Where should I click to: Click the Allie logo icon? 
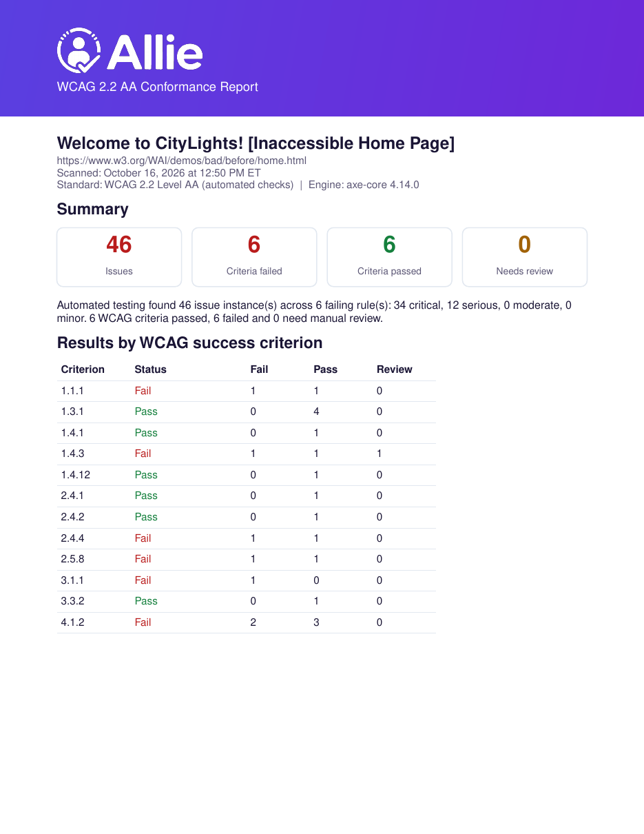pos(79,50)
